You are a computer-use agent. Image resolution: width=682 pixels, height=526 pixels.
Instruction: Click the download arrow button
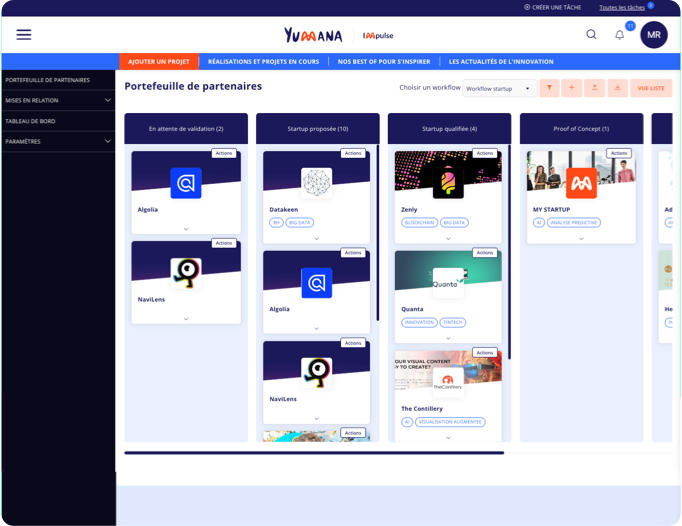pyautogui.click(x=617, y=88)
